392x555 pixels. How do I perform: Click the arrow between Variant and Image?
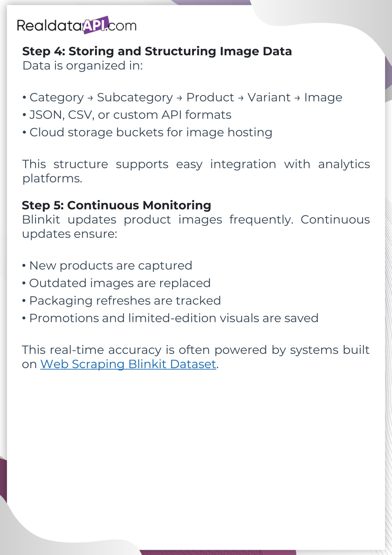[x=297, y=98]
